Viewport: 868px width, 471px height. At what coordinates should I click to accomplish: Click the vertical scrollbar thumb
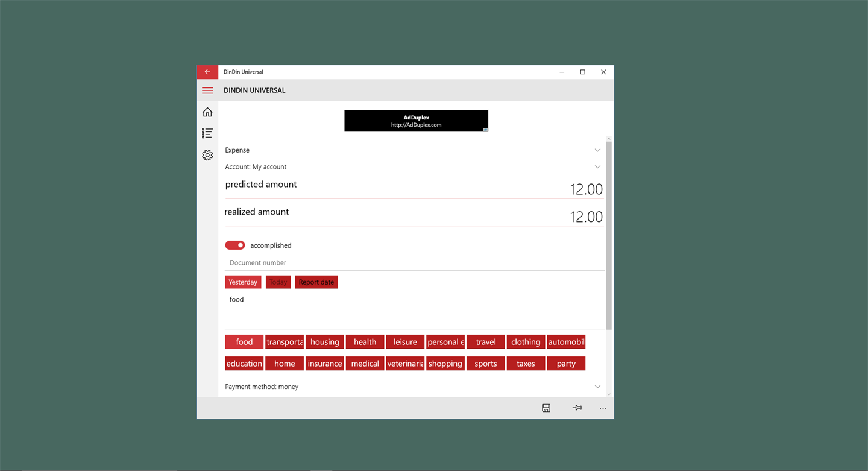(609, 236)
